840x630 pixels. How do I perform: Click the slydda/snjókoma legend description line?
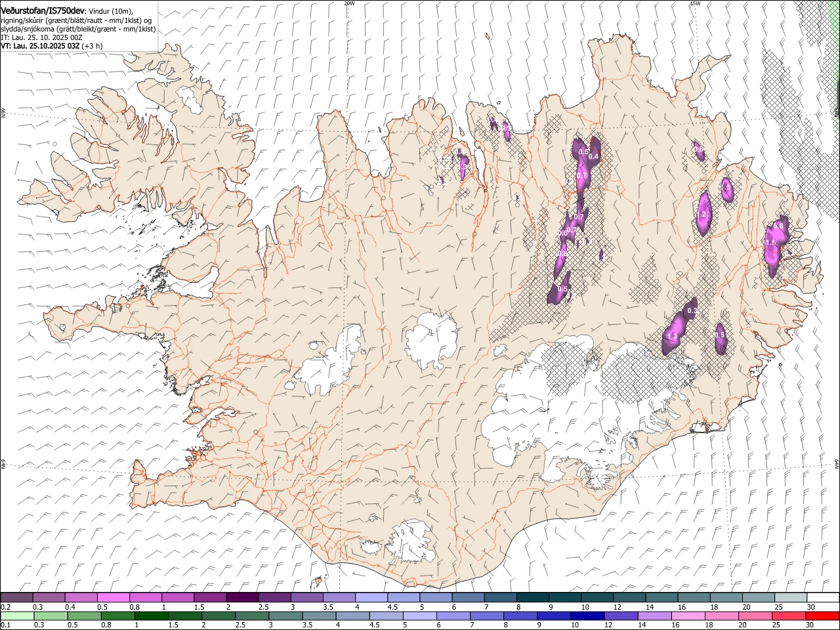(x=78, y=29)
